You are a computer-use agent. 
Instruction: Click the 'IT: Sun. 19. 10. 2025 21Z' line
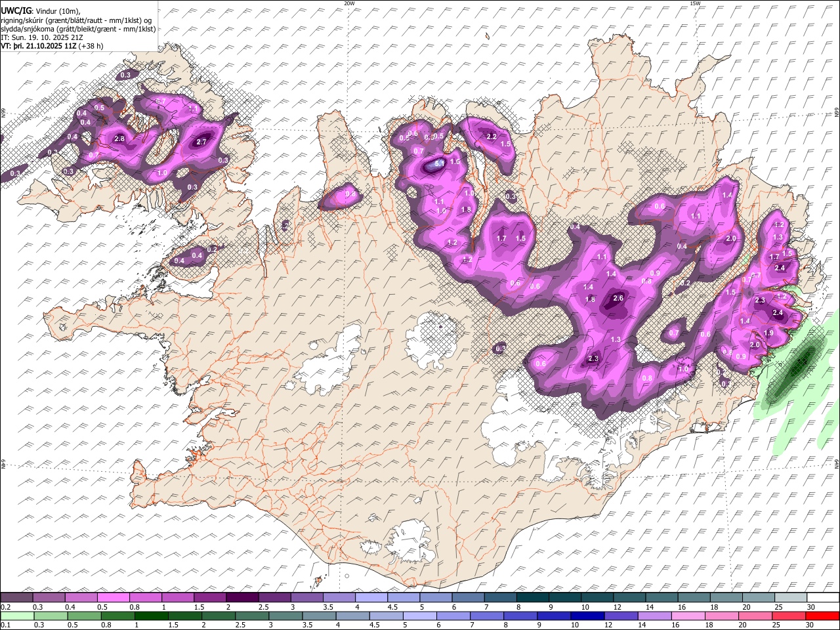click(x=43, y=37)
